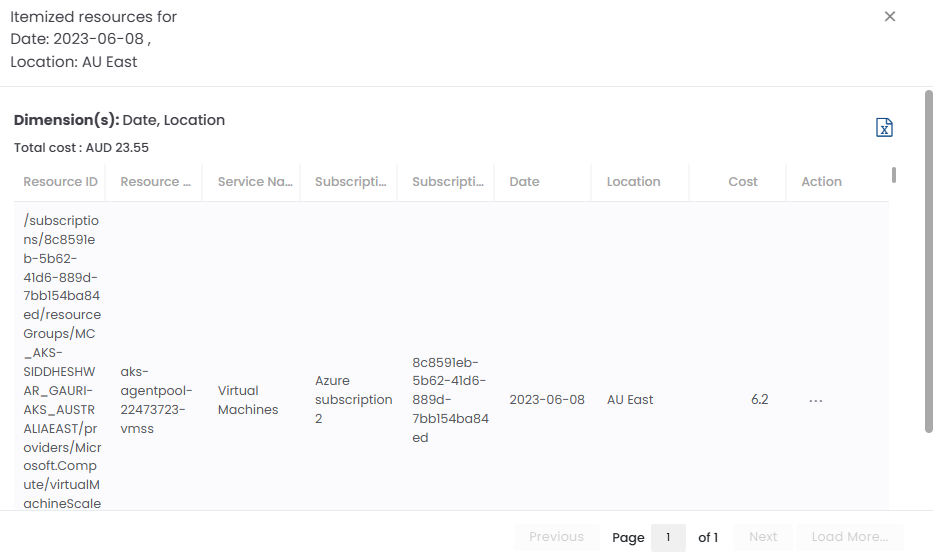Image resolution: width=933 pixels, height=559 pixels.
Task: Select the aks-agentpool-22473723-vmss resource name cell
Action: 155,400
